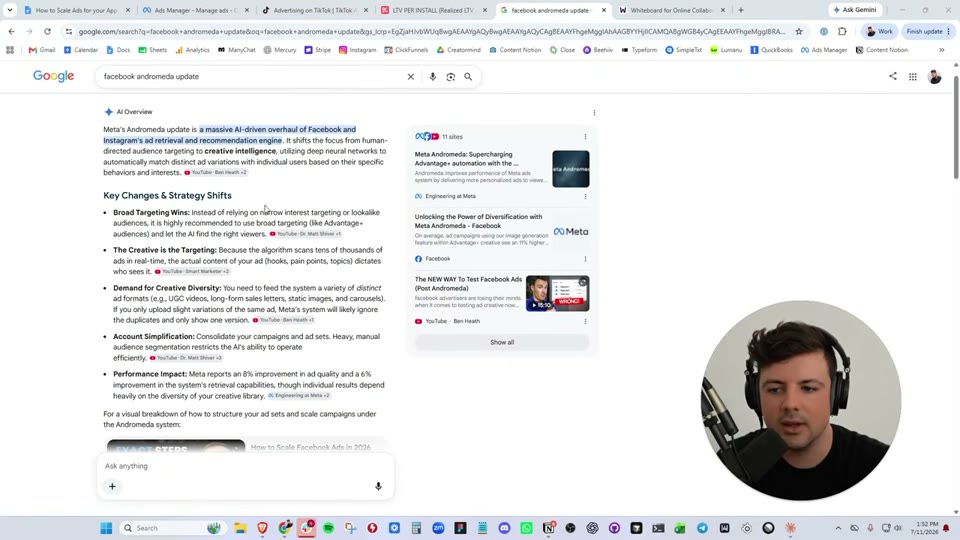Viewport: 960px width, 540px height.
Task: Open options for Facebook source card
Action: pos(585,259)
